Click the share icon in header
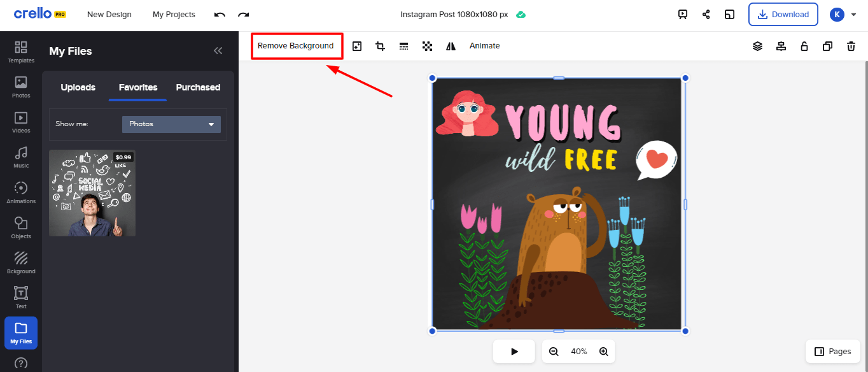Screen dimensions: 868x372 (x=706, y=14)
